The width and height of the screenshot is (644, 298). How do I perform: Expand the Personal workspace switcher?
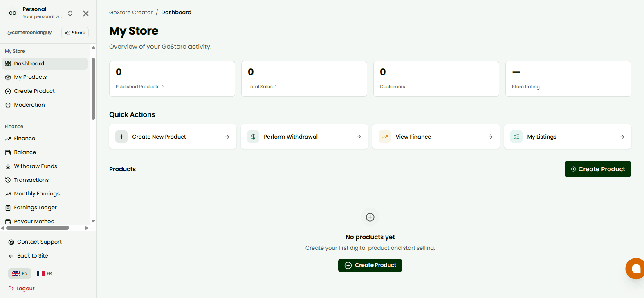(x=70, y=13)
